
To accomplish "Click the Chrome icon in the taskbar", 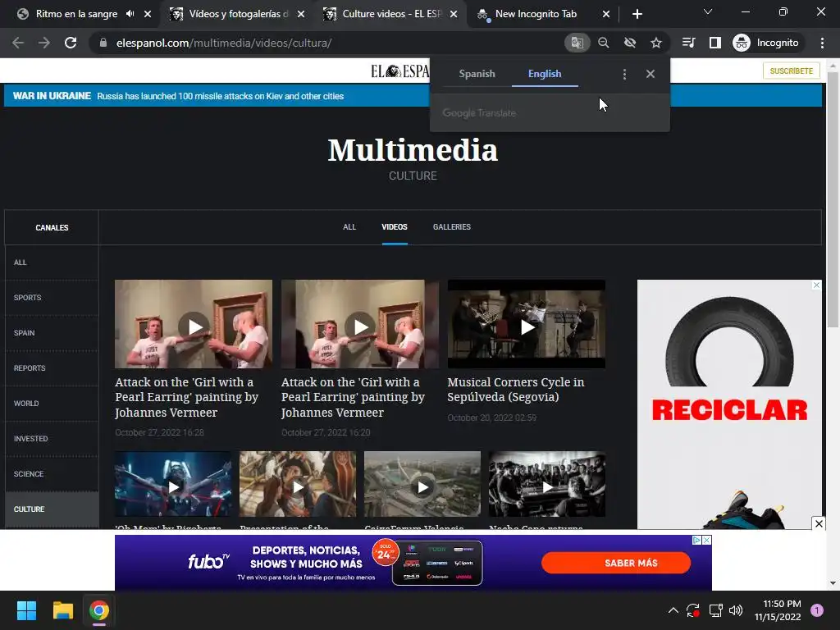I will 99,610.
